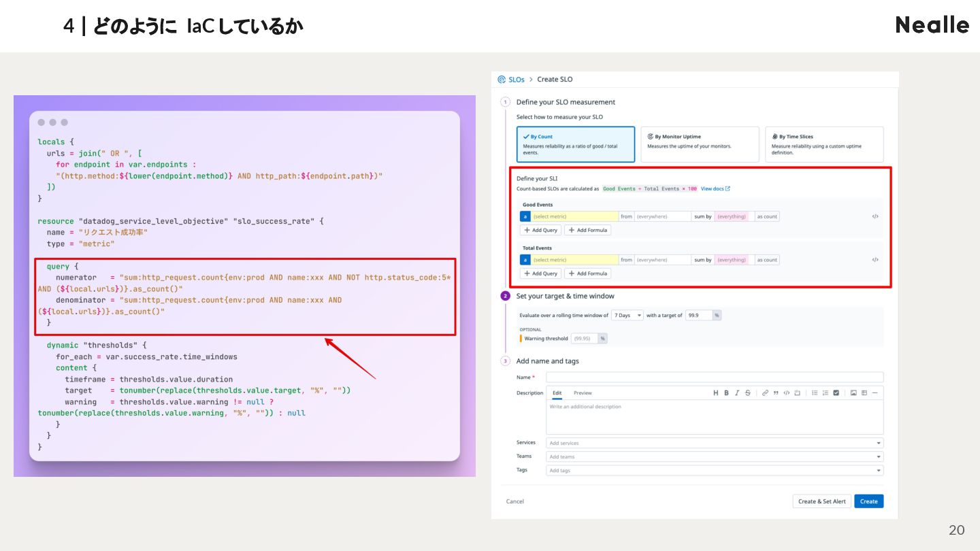The width and height of the screenshot is (980, 551).
Task: Click the 'Create SLO' breadcrumb text
Action: point(555,80)
